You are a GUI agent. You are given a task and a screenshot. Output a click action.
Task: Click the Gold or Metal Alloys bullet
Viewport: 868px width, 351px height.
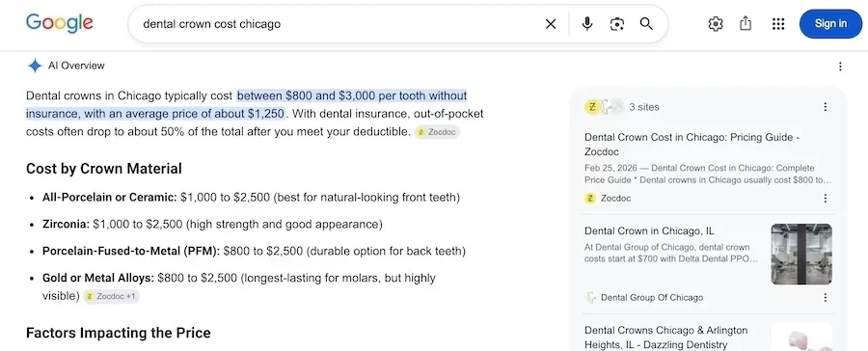pyautogui.click(x=238, y=286)
